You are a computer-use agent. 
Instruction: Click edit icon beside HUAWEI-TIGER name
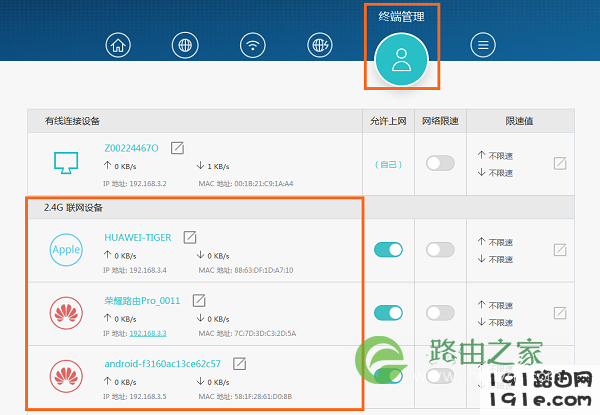(x=190, y=237)
